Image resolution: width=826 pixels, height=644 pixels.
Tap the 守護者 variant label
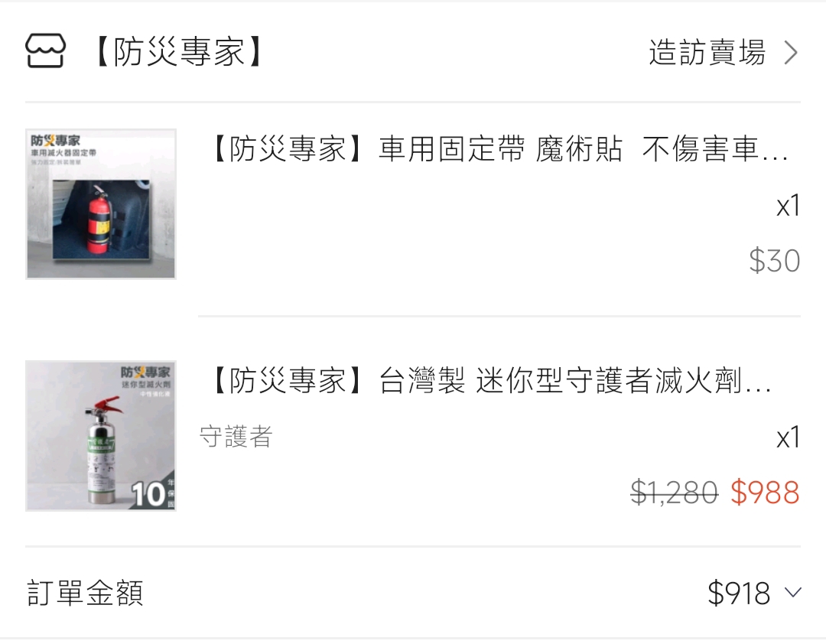(x=236, y=437)
